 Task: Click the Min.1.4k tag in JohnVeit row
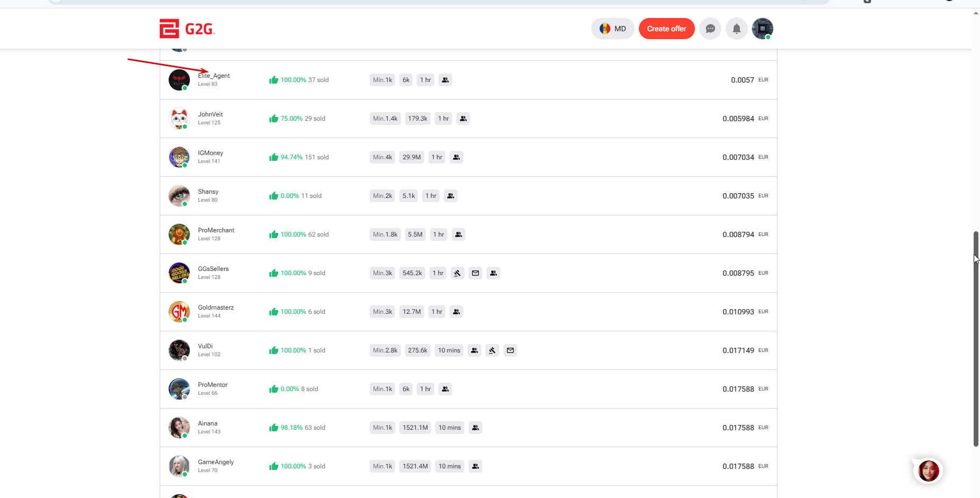coord(385,119)
